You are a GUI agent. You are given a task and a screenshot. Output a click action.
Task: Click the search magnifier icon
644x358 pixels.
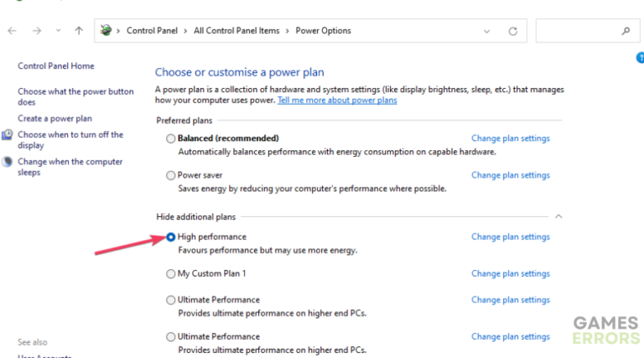point(626,31)
